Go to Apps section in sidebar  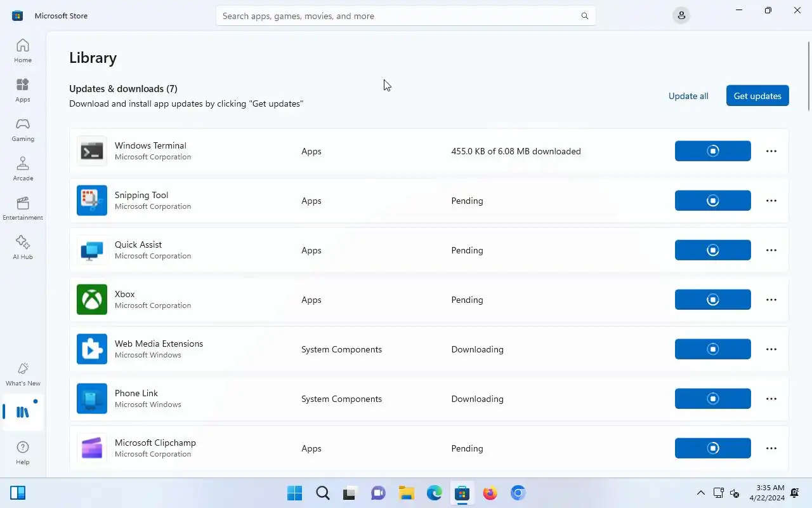23,90
